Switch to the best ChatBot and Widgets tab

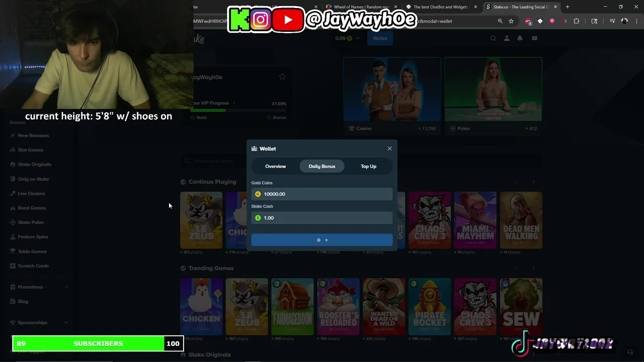[x=440, y=7]
